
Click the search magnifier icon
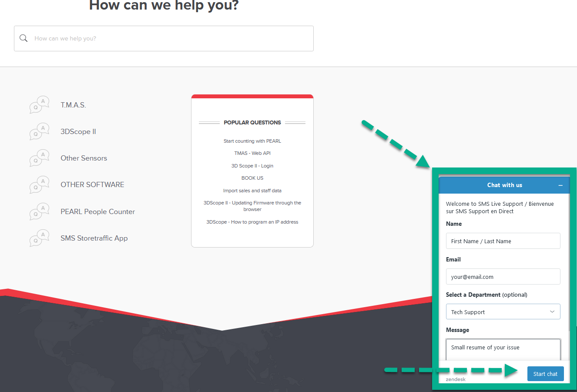click(23, 38)
